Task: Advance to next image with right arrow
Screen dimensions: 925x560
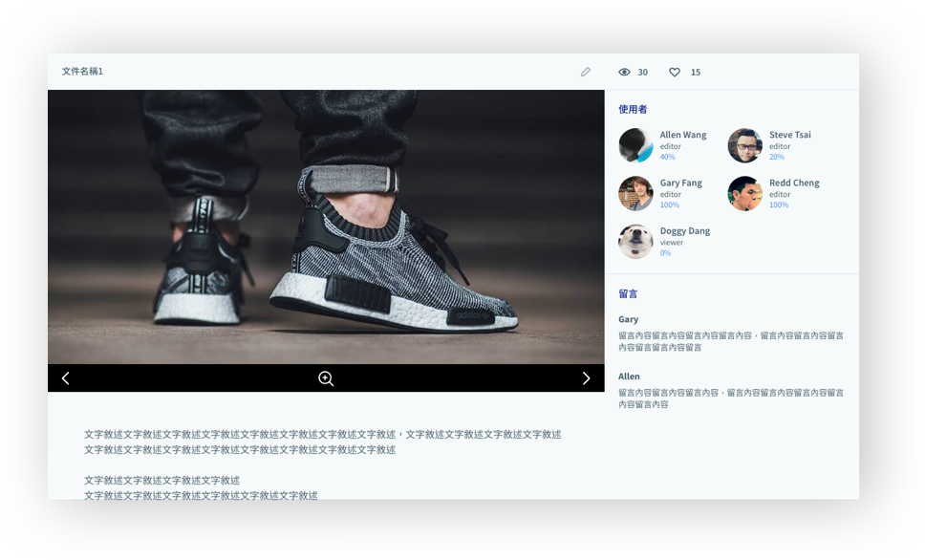Action: (586, 378)
